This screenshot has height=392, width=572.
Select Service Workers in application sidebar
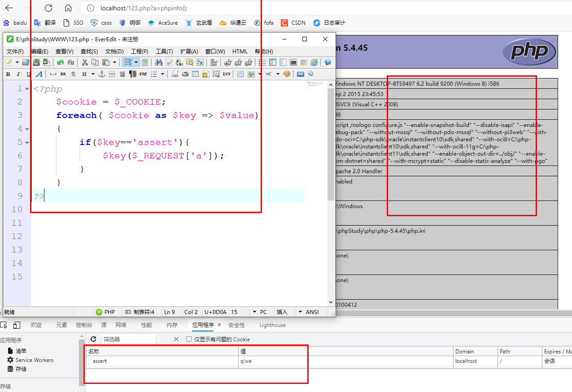[30, 360]
